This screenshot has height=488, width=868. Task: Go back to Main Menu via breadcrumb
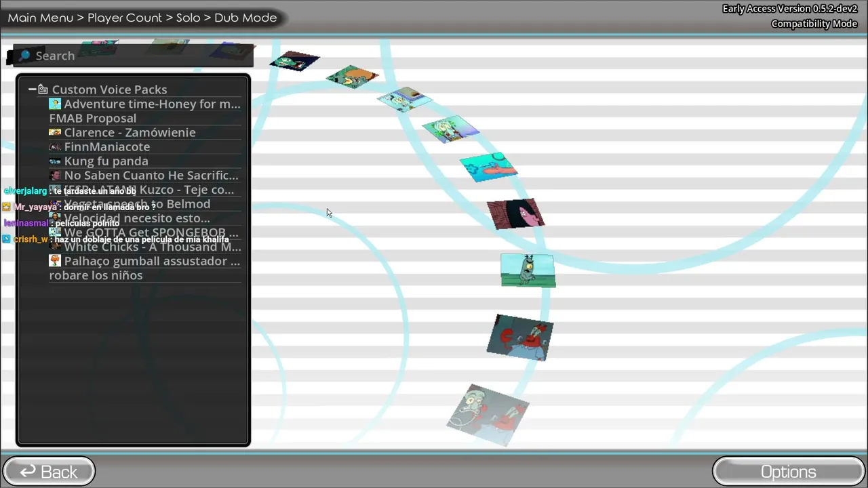[41, 18]
